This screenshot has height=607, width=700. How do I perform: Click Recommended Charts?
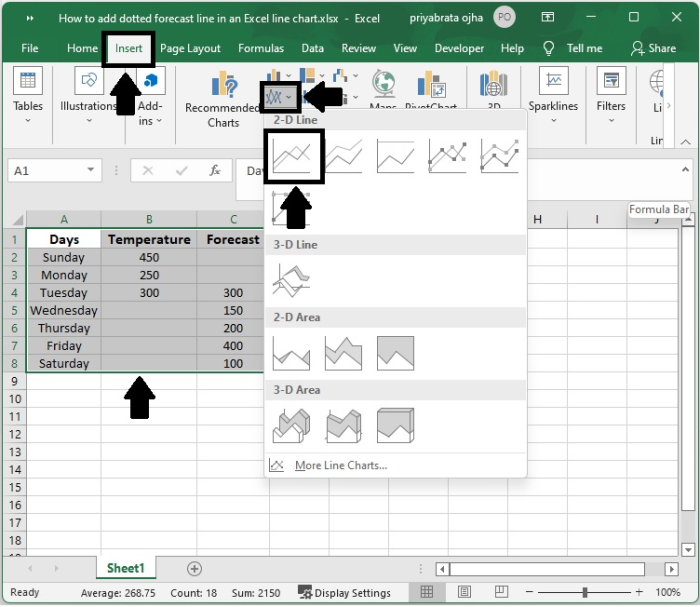[x=223, y=99]
